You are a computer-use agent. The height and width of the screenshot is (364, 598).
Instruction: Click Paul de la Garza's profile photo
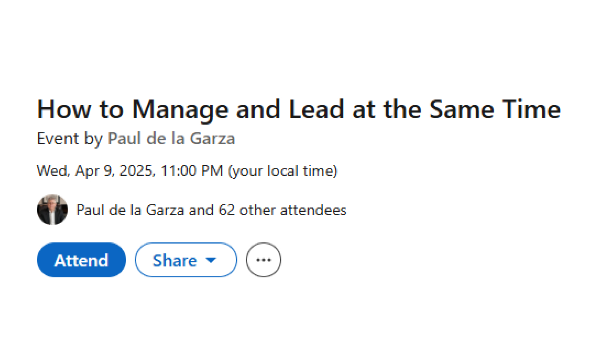[52, 210]
